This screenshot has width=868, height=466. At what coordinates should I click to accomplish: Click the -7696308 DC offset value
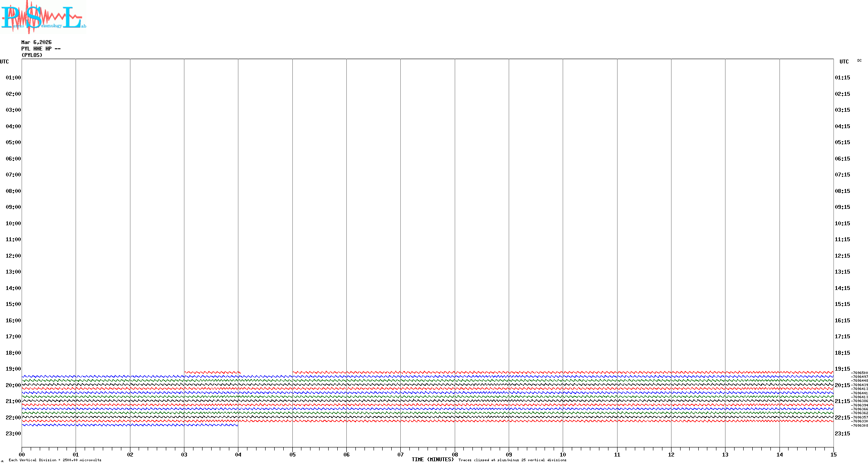pyautogui.click(x=859, y=425)
